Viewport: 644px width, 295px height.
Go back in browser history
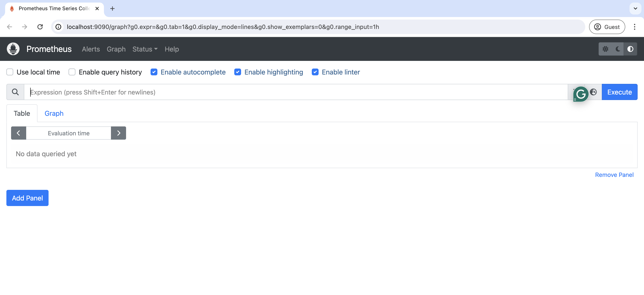point(10,27)
